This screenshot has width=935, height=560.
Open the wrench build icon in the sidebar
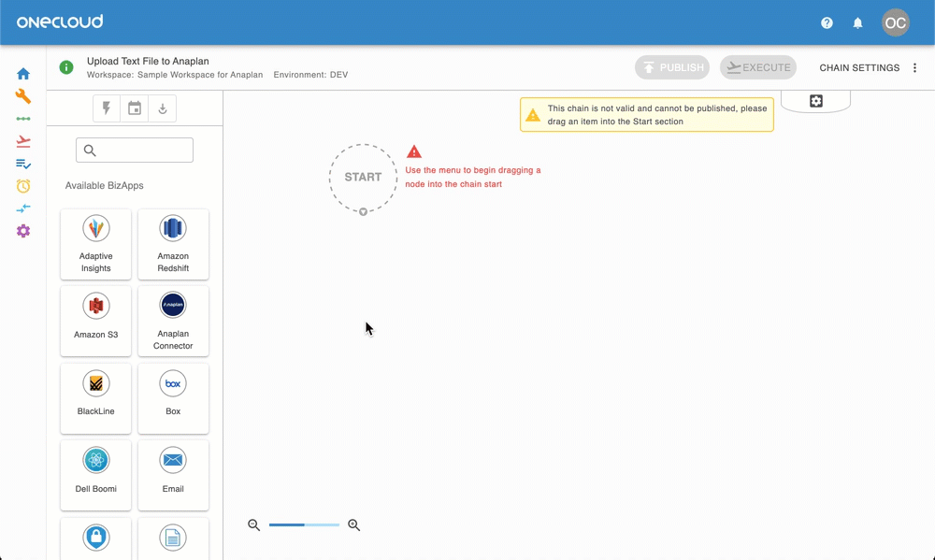click(23, 96)
